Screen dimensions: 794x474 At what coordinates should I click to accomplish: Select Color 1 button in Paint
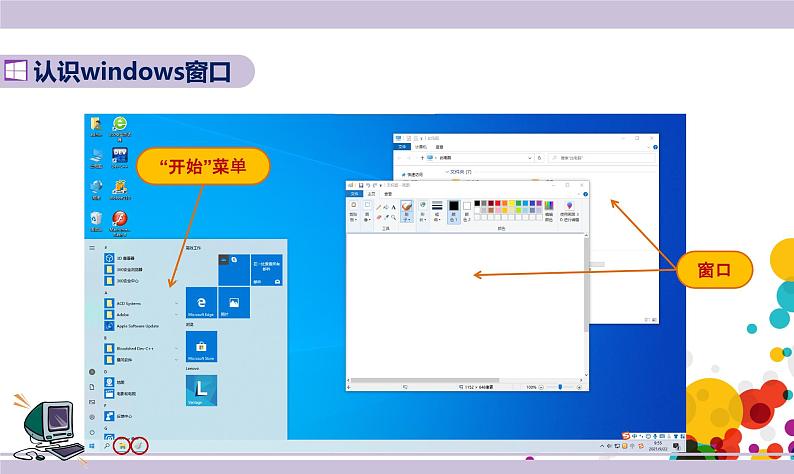[454, 211]
